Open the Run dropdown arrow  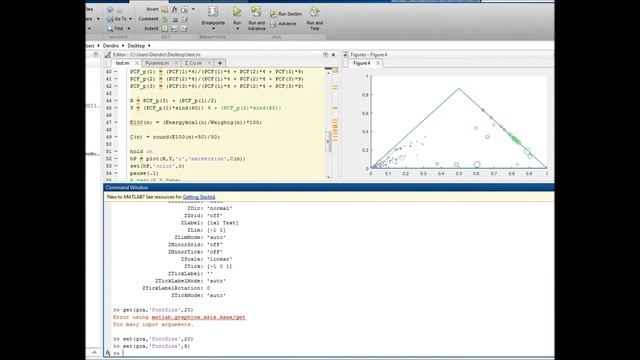point(237,29)
